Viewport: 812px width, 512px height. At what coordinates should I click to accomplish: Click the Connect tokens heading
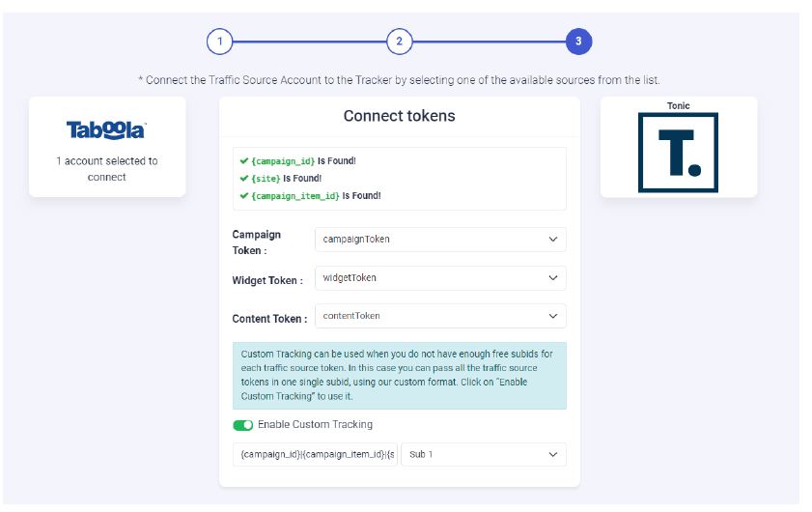(x=399, y=116)
